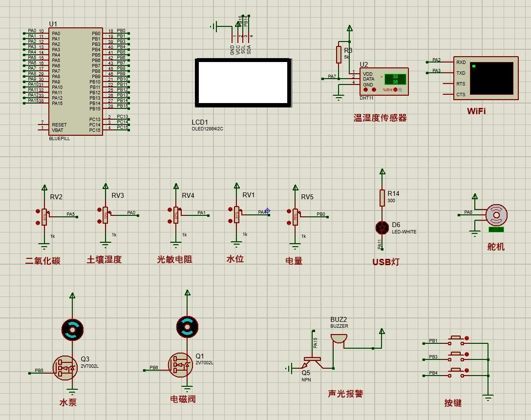Latch the PB1 button using its red dot
531x420 pixels.
click(467, 338)
